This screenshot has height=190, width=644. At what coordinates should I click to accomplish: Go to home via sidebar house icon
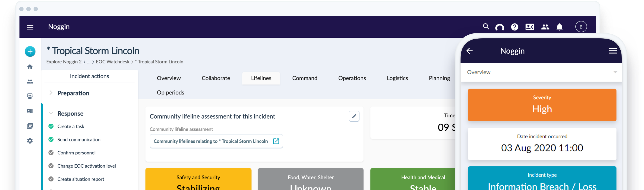click(30, 67)
